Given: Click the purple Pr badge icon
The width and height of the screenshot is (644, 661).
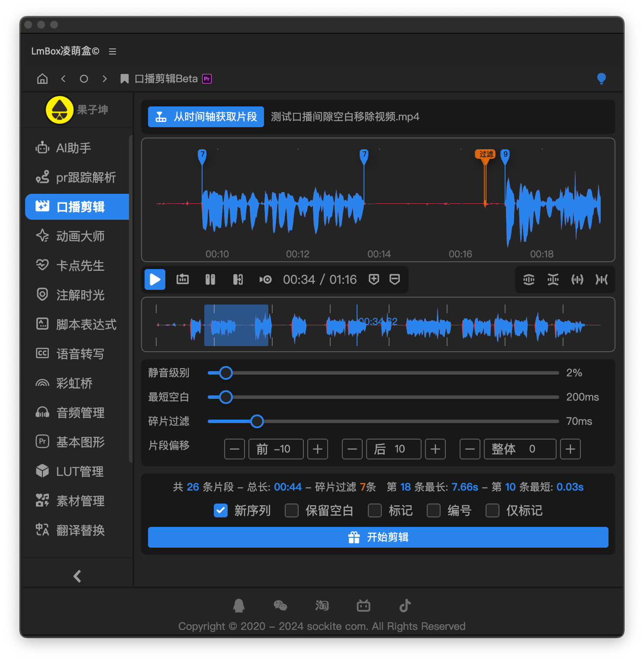Looking at the screenshot, I should [207, 79].
